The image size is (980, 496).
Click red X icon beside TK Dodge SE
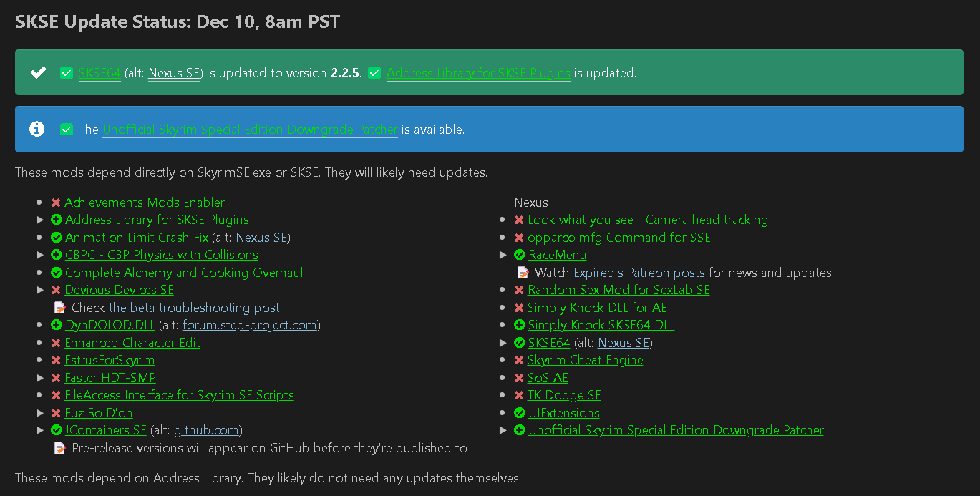[x=519, y=395]
